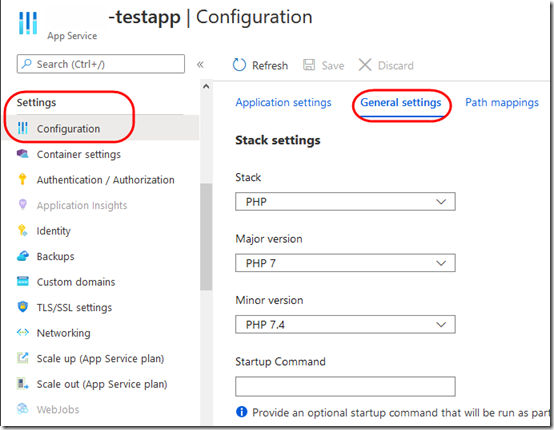This screenshot has width=554, height=430.
Task: Open the Networking sidebar item
Action: click(x=63, y=333)
